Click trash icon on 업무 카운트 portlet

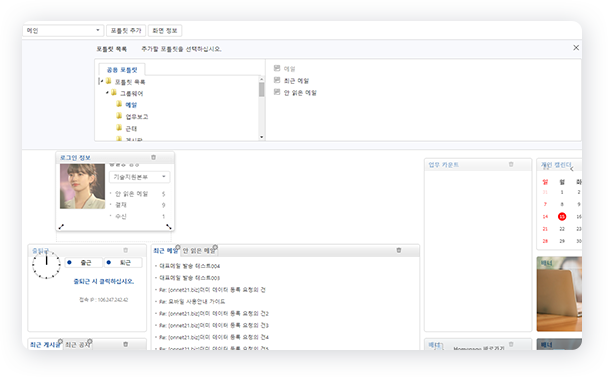[x=511, y=164]
